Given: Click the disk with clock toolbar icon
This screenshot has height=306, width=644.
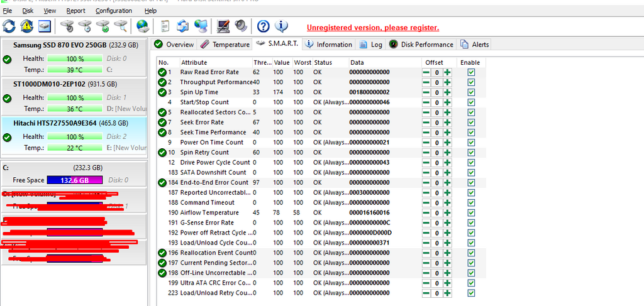Looking at the screenshot, I should point(85,26).
